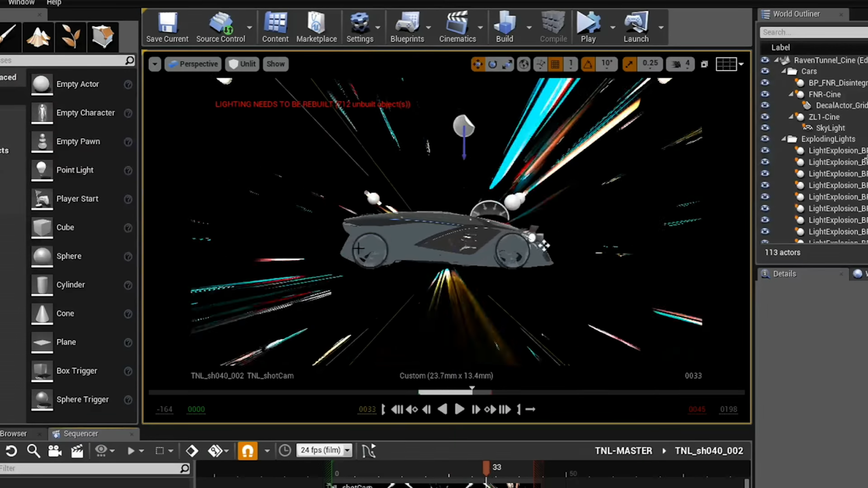Screen dimensions: 868x488
Task: Open the Settings toolbar icon
Action: pyautogui.click(x=360, y=27)
